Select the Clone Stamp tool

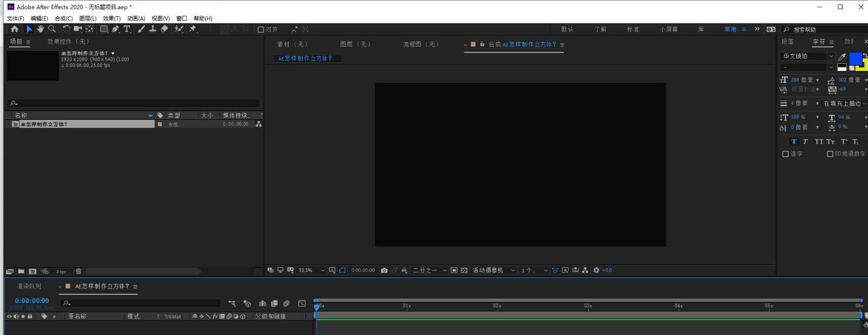tap(153, 29)
